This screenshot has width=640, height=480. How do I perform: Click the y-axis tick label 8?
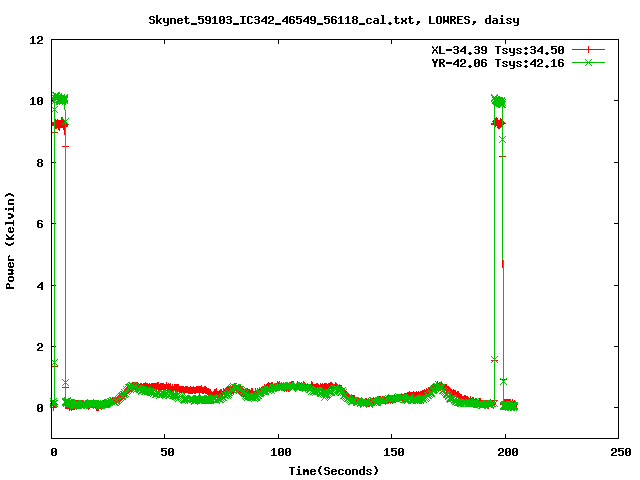pyautogui.click(x=40, y=162)
